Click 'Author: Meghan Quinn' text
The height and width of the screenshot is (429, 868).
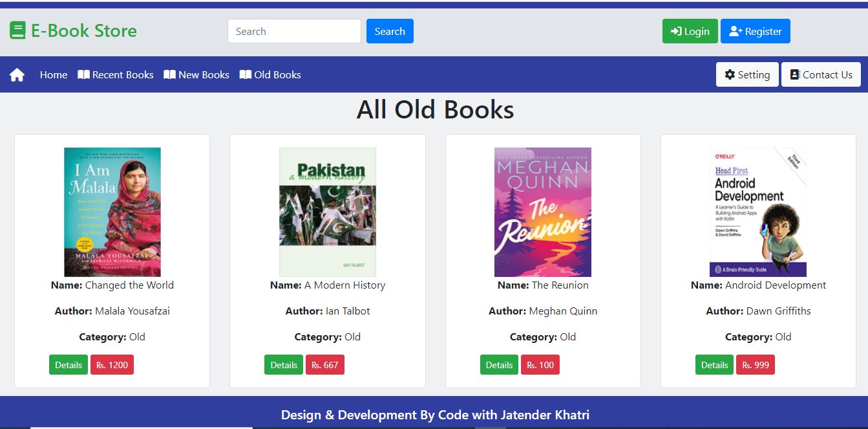[x=543, y=311]
